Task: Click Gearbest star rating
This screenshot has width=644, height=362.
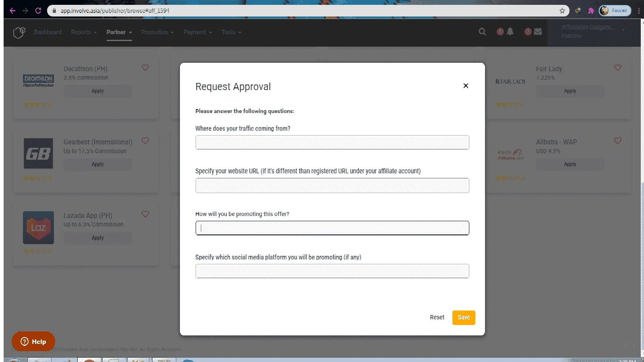Action: click(x=37, y=178)
